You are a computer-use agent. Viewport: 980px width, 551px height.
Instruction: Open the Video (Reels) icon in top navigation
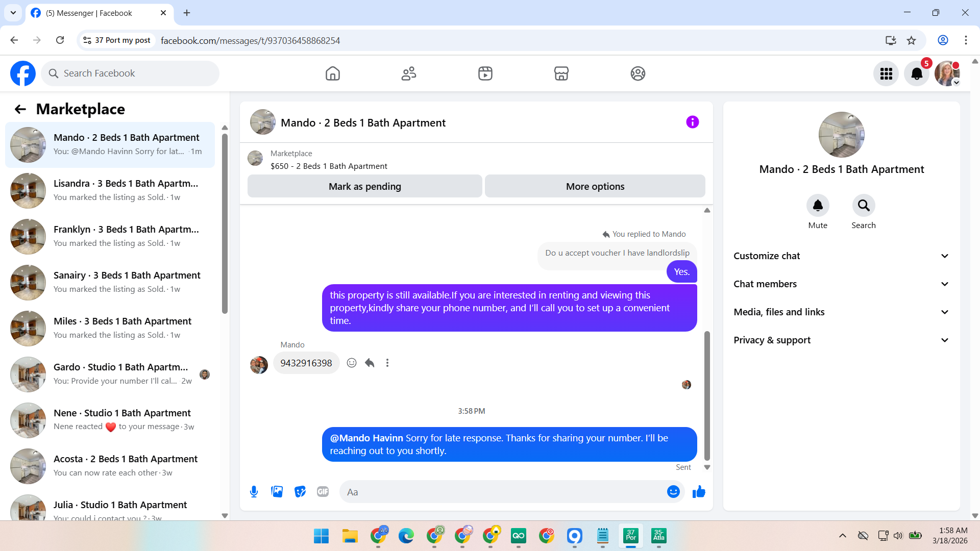(485, 73)
